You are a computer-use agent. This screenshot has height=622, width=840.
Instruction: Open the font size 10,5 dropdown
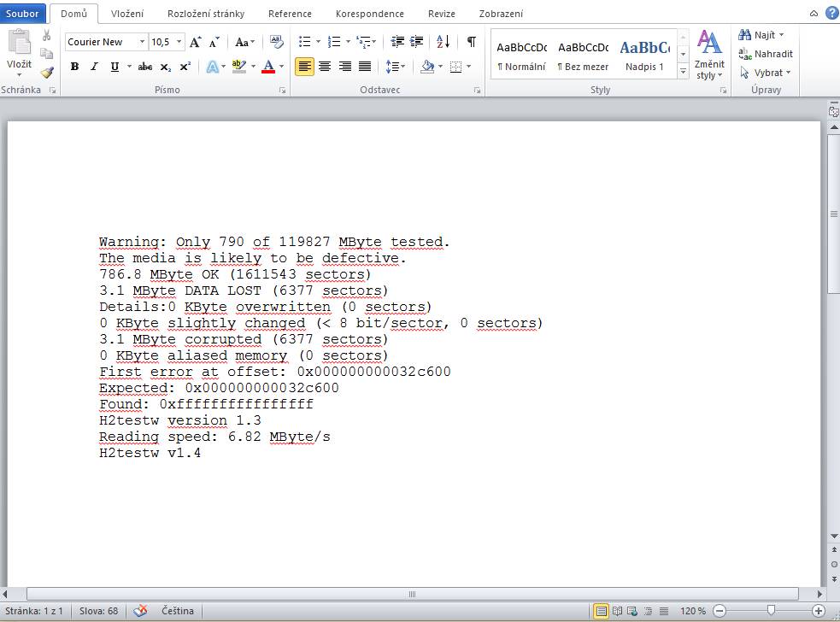click(179, 42)
